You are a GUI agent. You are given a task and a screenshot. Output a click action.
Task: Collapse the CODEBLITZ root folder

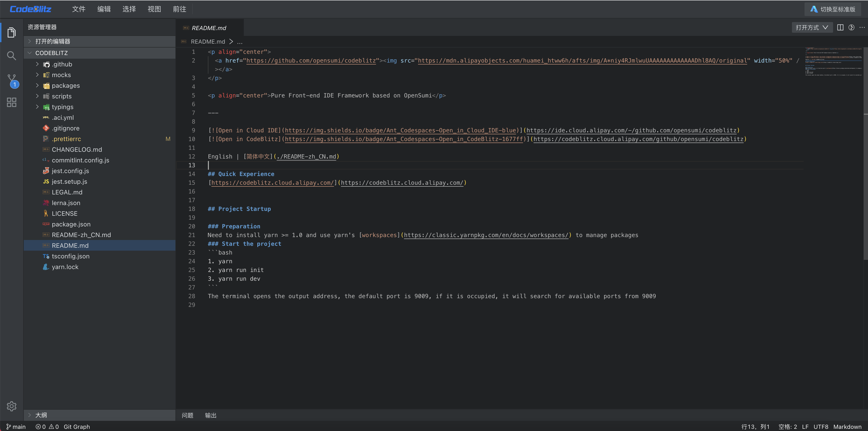click(x=30, y=53)
